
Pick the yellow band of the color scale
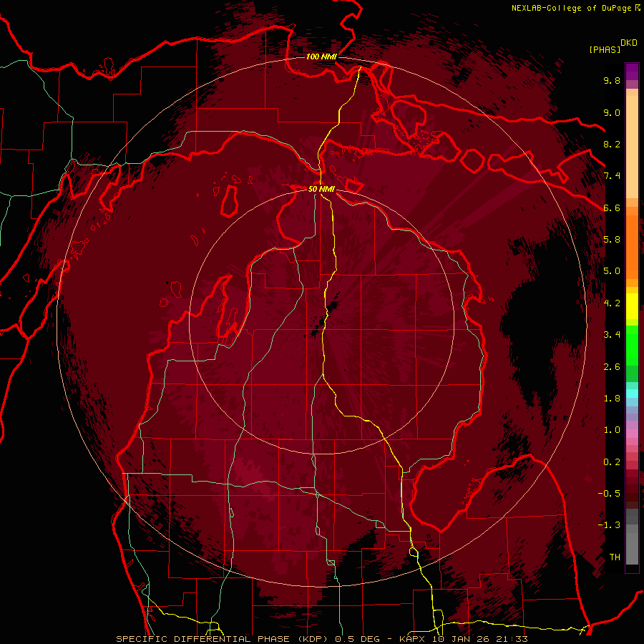click(x=632, y=306)
